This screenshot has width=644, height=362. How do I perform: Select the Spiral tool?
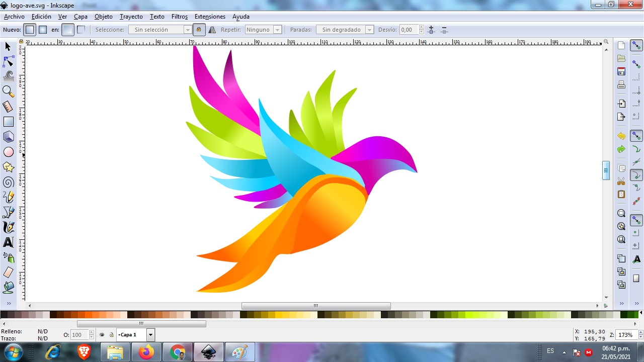9,182
